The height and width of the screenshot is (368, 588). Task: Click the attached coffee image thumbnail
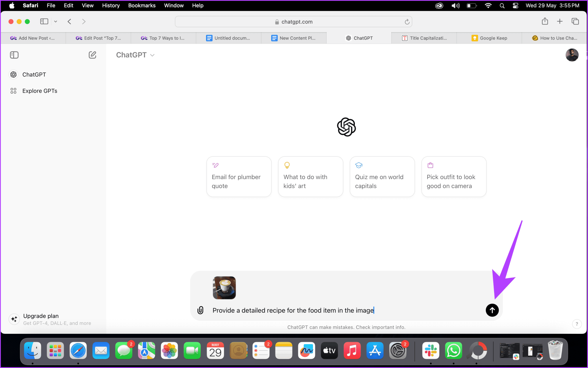224,288
